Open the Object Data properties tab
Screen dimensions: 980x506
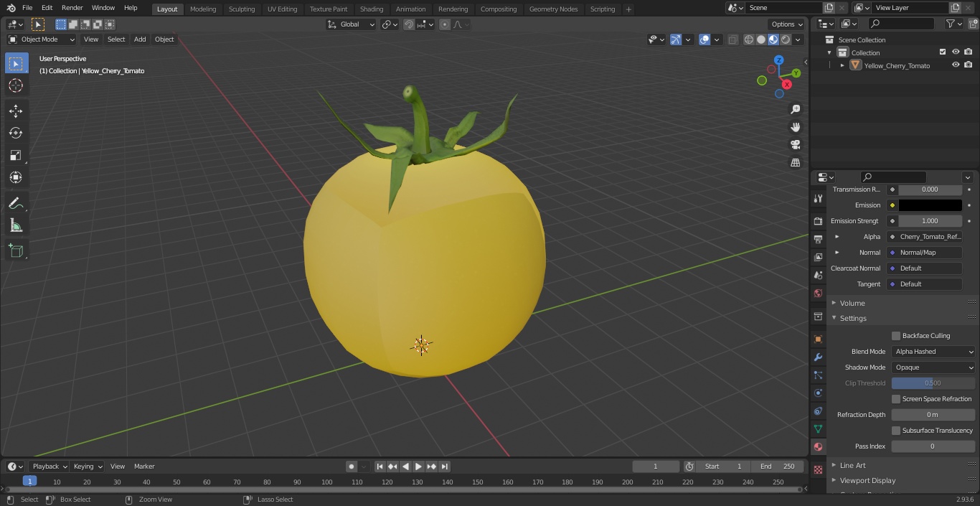(818, 428)
